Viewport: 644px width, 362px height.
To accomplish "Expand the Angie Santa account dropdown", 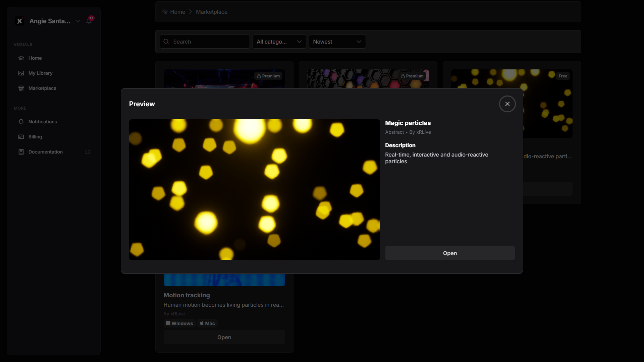I will point(78,21).
